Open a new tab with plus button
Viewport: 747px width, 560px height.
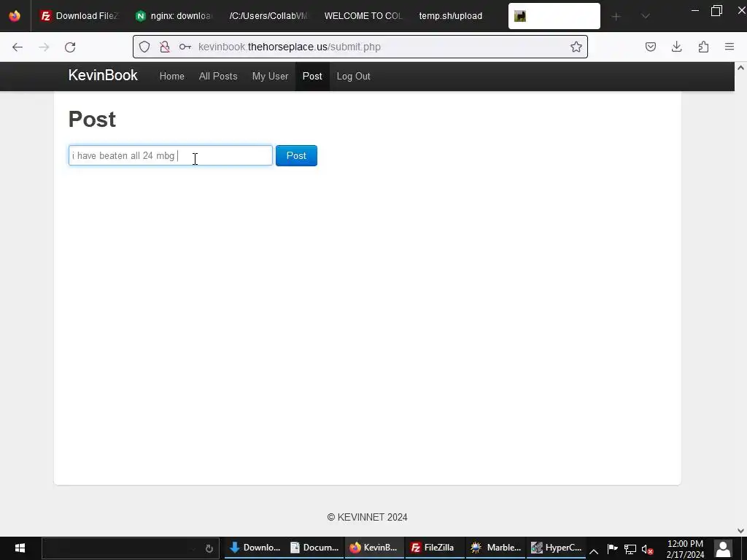[x=616, y=16]
